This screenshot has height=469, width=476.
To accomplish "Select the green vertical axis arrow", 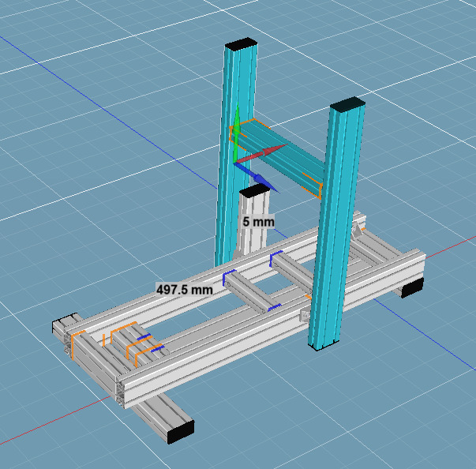I will [x=237, y=133].
